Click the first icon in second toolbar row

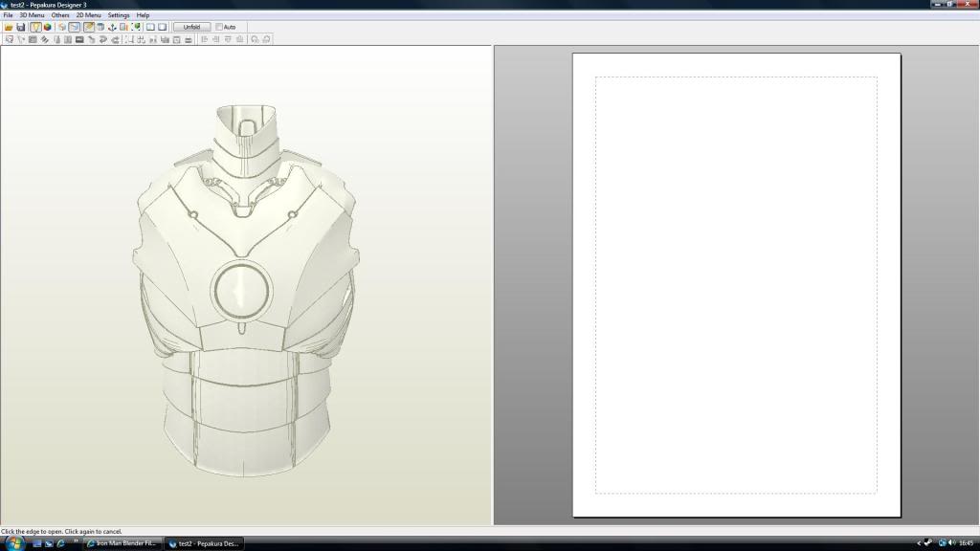[9, 39]
